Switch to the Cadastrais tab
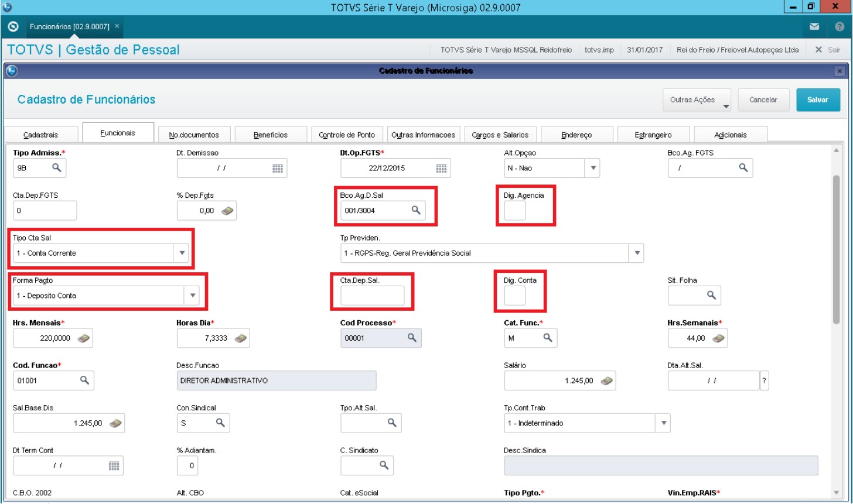 [40, 135]
